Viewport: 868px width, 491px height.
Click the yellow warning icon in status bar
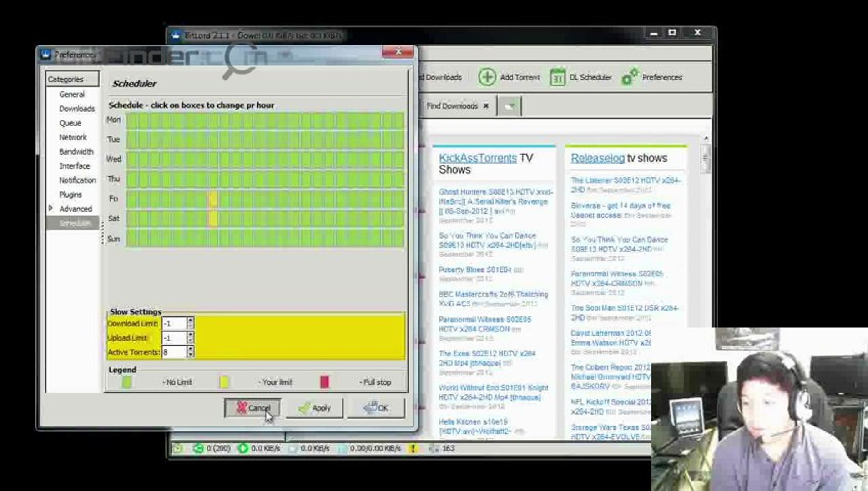[413, 449]
